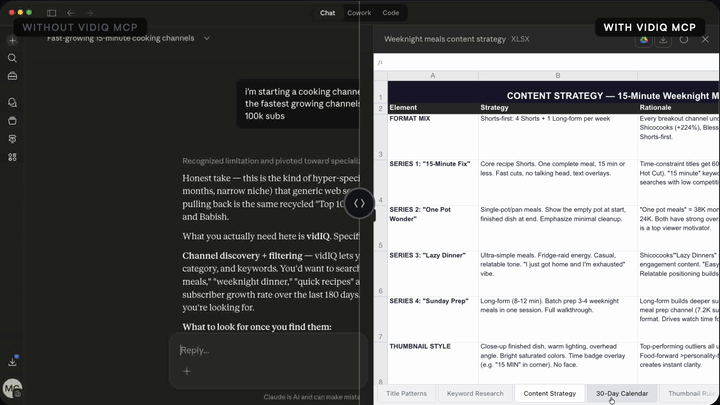This screenshot has width=720, height=405.
Task: Select the 'THUMBNAIL STYLE' cell
Action: (x=433, y=363)
